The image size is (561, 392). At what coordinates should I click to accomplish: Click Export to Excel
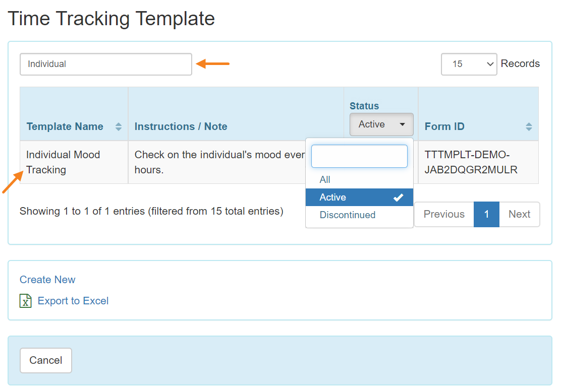[x=73, y=301]
